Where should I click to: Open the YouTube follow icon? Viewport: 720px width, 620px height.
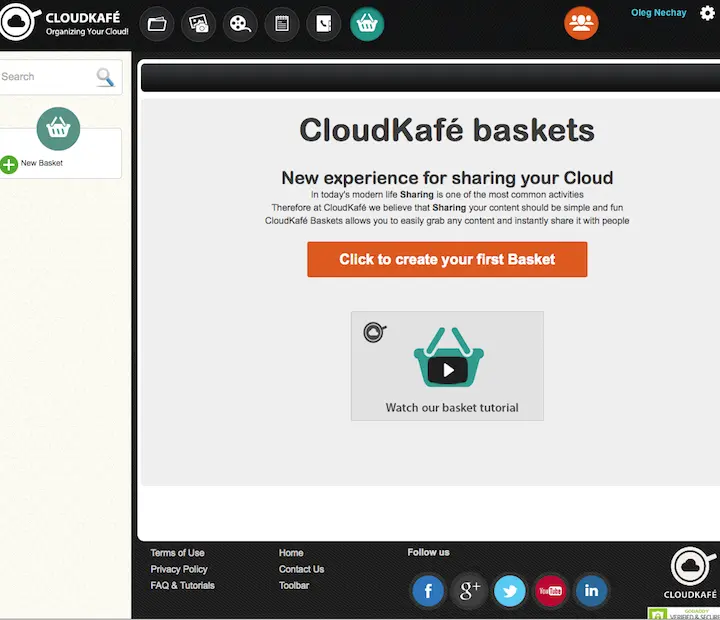point(551,591)
